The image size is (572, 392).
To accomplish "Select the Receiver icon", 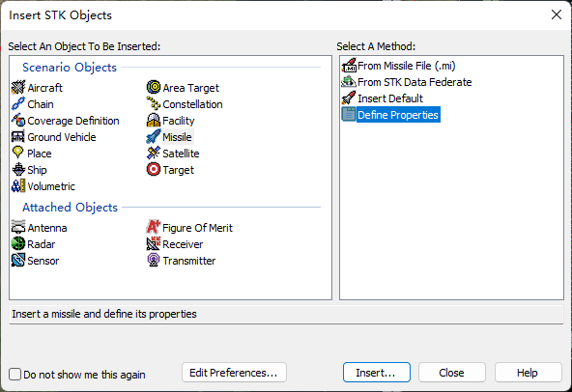I will [x=154, y=244].
